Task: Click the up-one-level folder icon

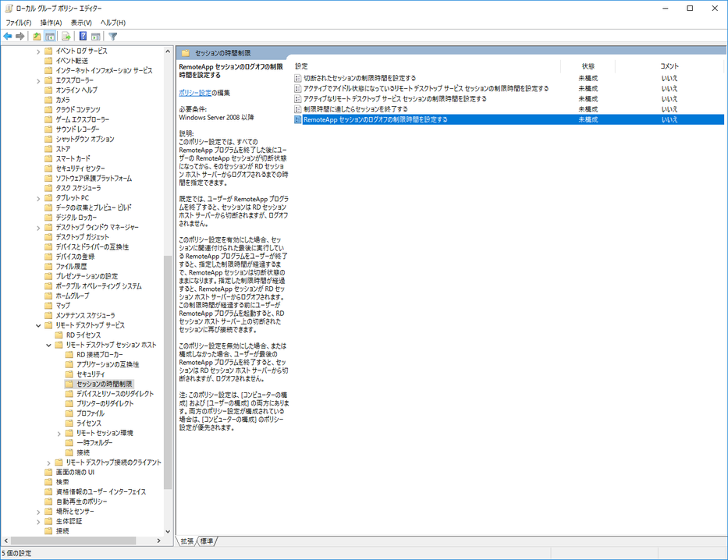Action: click(37, 36)
